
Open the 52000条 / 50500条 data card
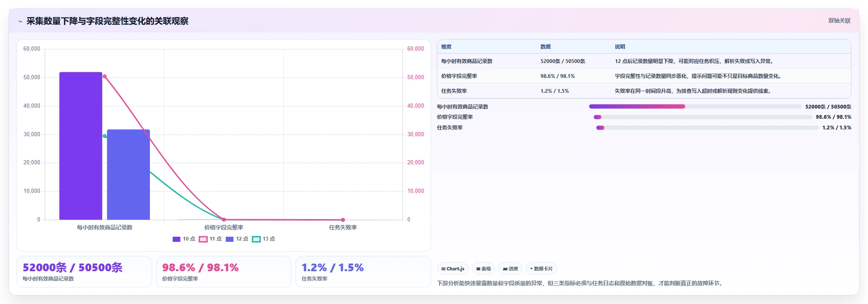click(84, 272)
